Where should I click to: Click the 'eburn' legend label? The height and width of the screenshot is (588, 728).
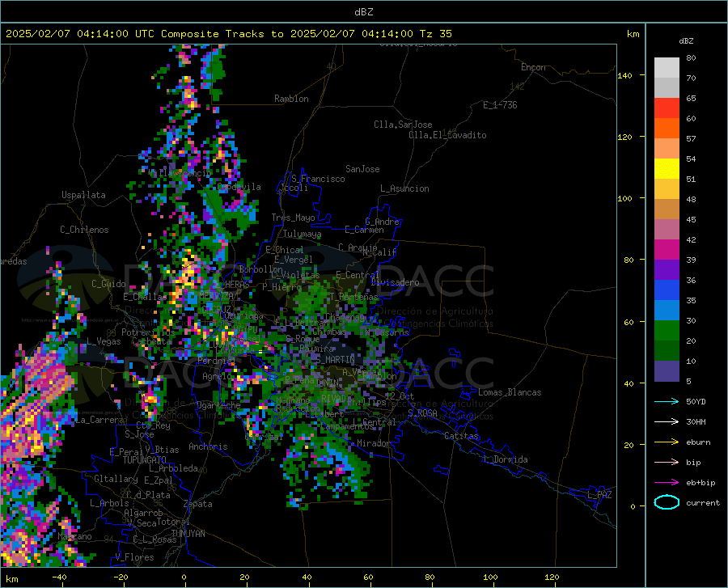698,442
